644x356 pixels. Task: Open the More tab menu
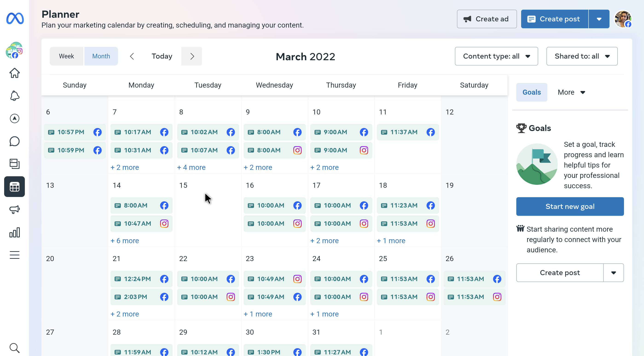(571, 92)
